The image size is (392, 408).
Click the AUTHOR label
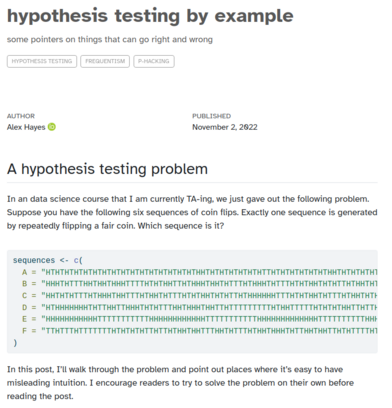pyautogui.click(x=21, y=116)
